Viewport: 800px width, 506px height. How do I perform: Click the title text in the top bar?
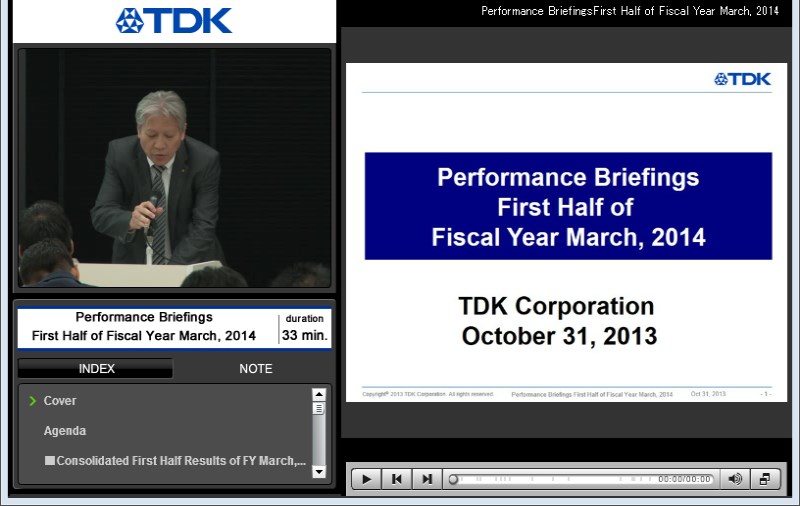(630, 11)
